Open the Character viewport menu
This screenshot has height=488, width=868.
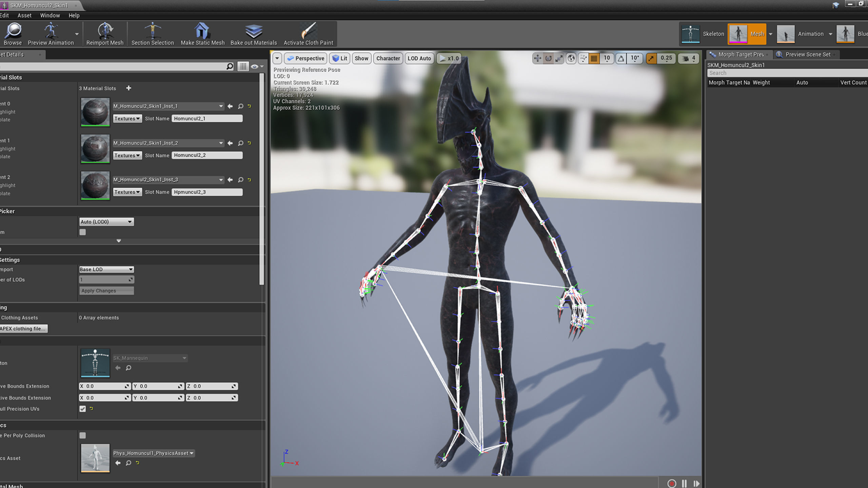[x=388, y=58]
